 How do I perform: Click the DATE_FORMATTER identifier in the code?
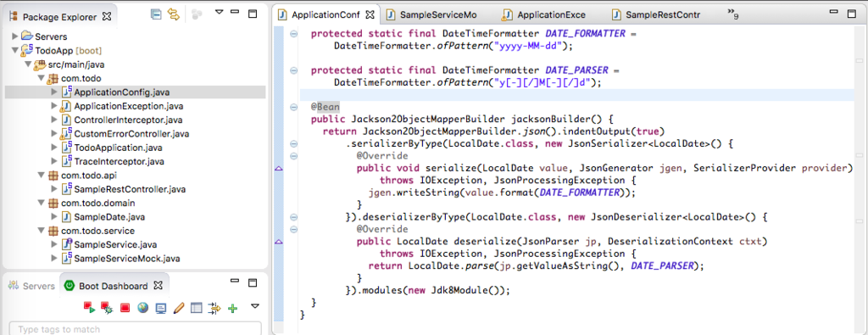pos(585,34)
